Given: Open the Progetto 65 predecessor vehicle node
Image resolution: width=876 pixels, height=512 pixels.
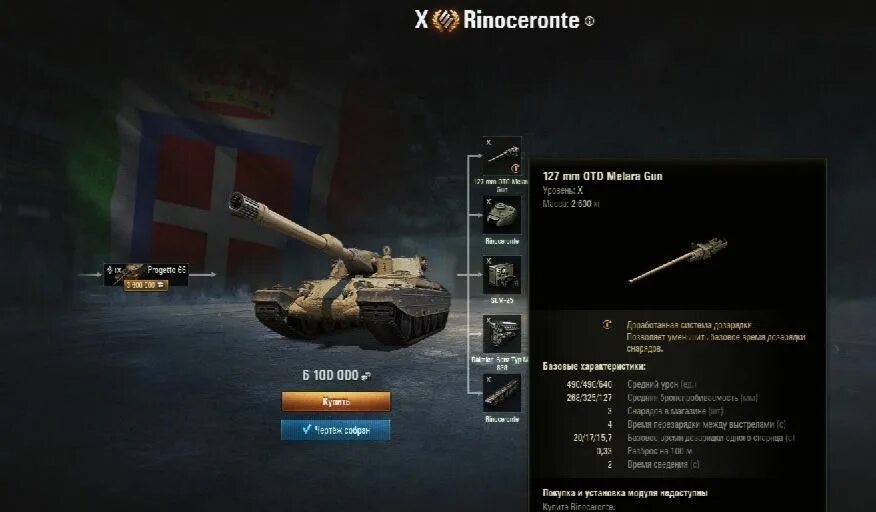Looking at the screenshot, I should coord(146,275).
